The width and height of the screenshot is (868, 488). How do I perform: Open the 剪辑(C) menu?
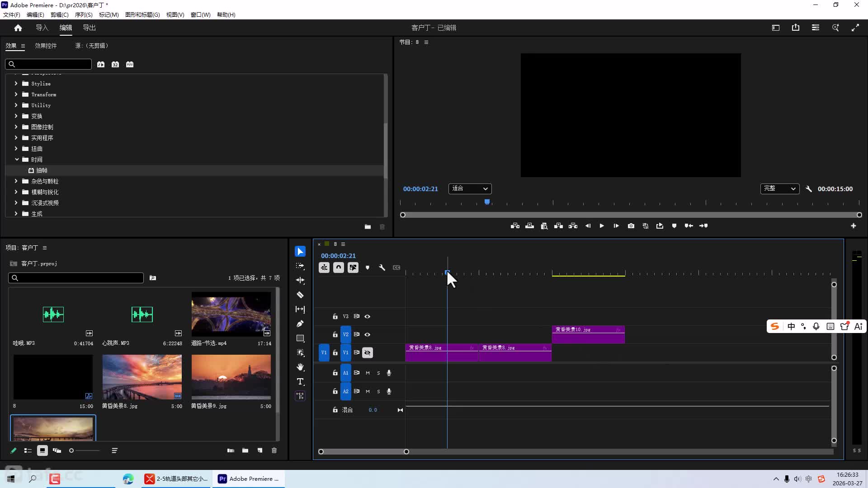pyautogui.click(x=60, y=14)
